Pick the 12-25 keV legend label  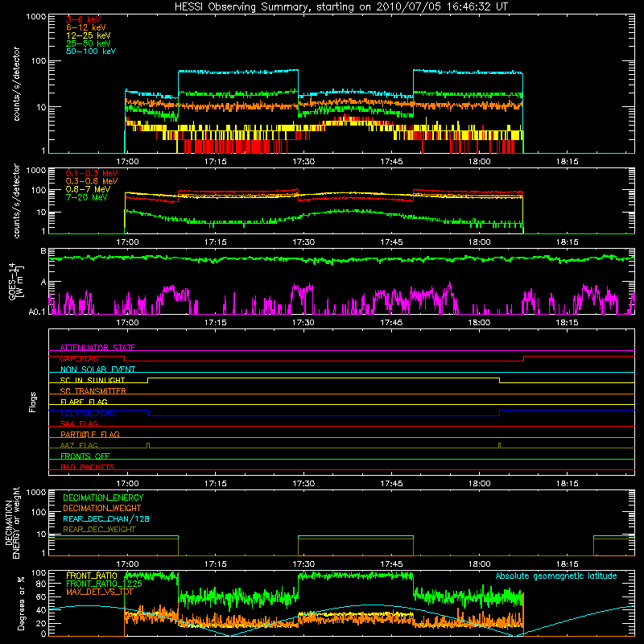89,35
